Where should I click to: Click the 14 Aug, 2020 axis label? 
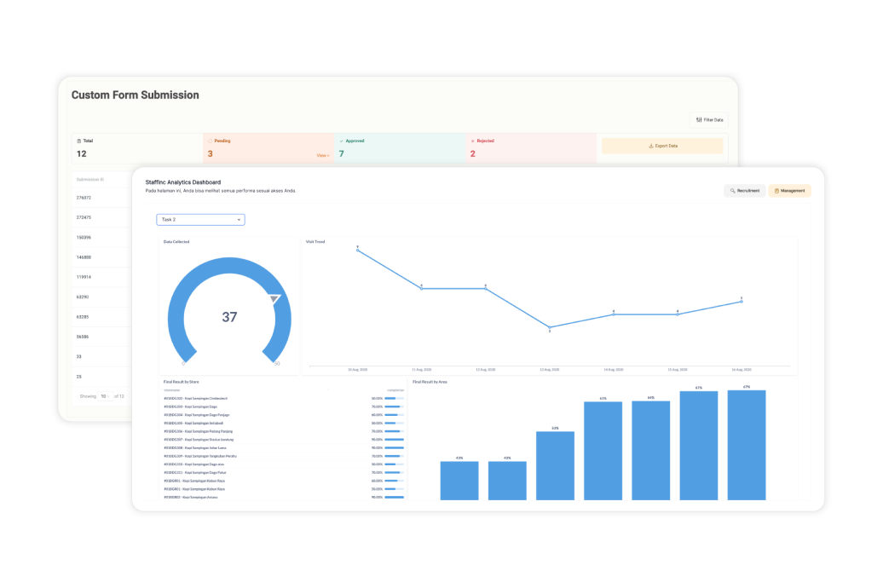pyautogui.click(x=614, y=370)
